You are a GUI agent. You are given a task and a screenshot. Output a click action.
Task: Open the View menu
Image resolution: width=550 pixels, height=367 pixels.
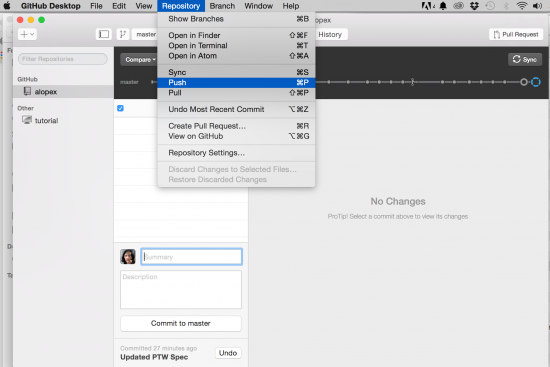coord(144,6)
